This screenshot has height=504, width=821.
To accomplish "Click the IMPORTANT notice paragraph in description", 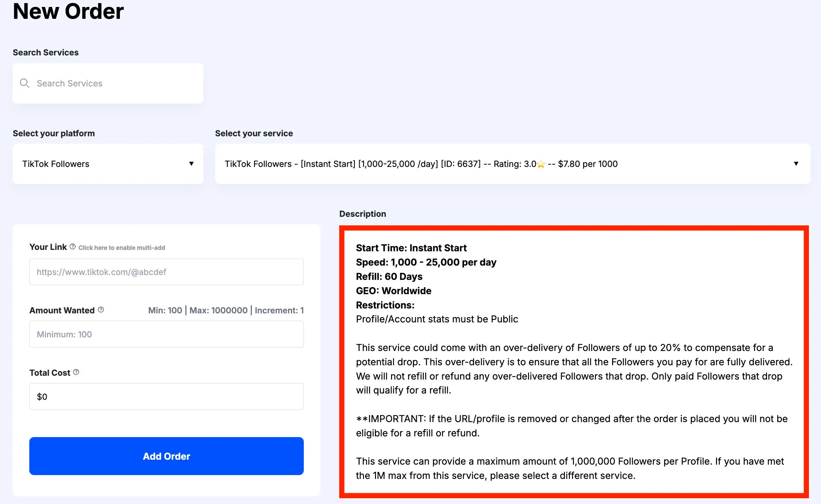I will (x=571, y=426).
